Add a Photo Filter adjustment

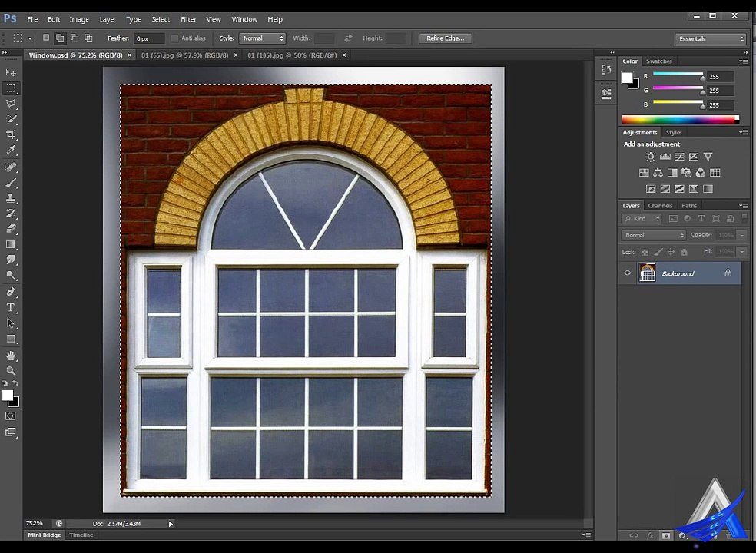[x=687, y=173]
